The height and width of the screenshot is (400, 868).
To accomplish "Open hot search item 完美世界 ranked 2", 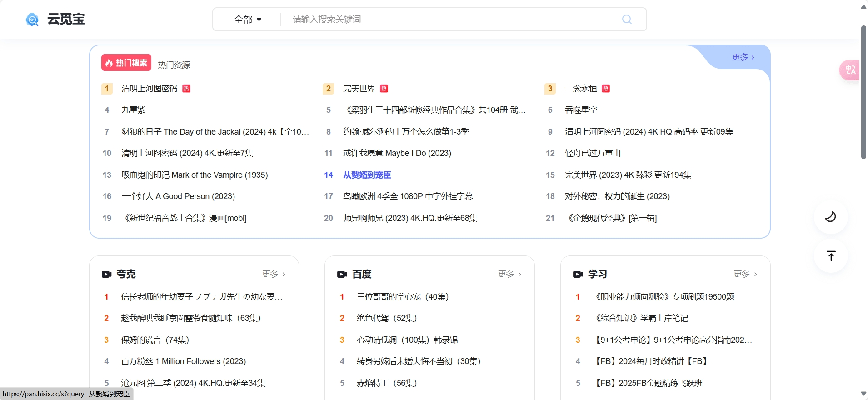I will coord(359,89).
